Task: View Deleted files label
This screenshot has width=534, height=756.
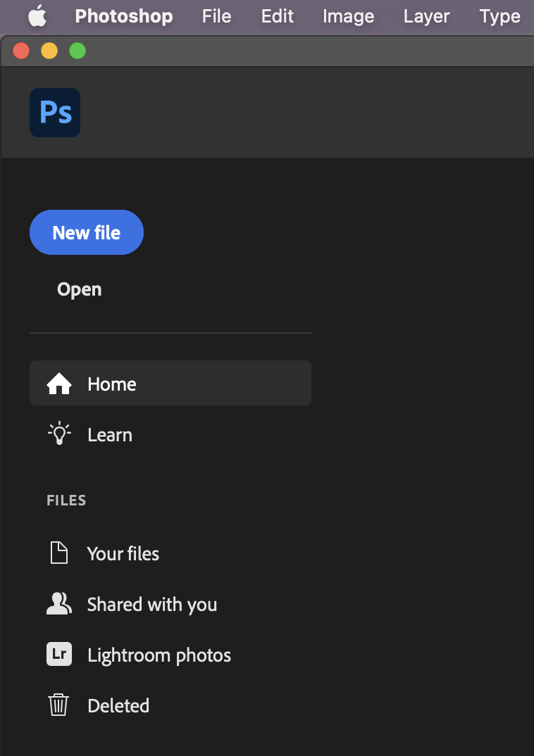Action: 118,706
